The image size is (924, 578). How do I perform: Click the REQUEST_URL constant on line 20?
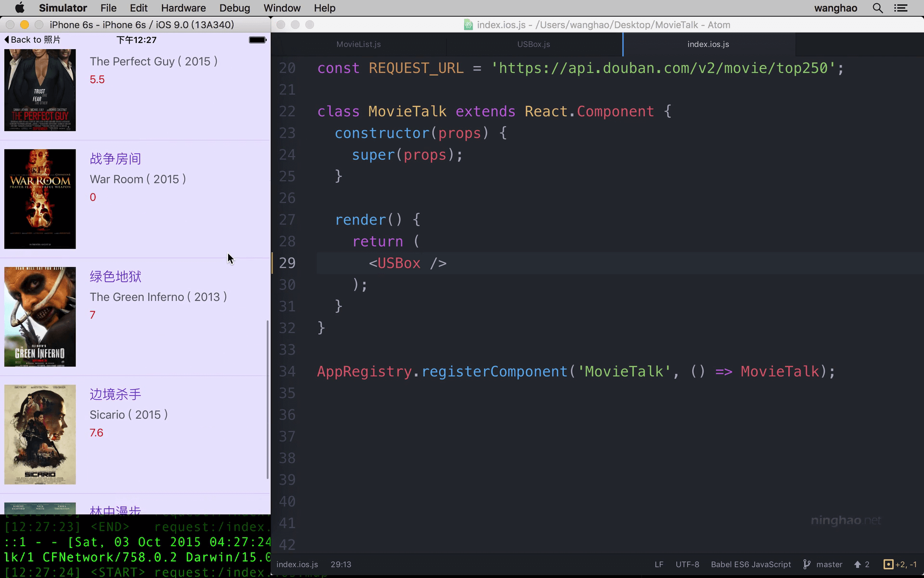point(416,68)
